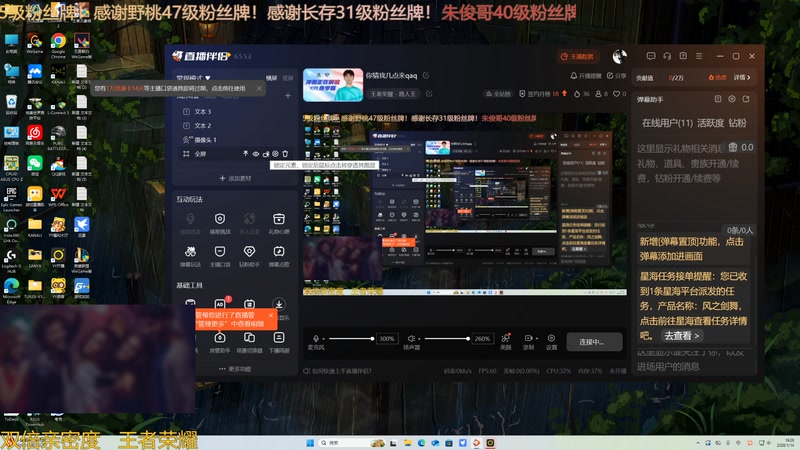Open the 弹幕助手 settings gear icon
The width and height of the screenshot is (800, 450).
pyautogui.click(x=732, y=99)
